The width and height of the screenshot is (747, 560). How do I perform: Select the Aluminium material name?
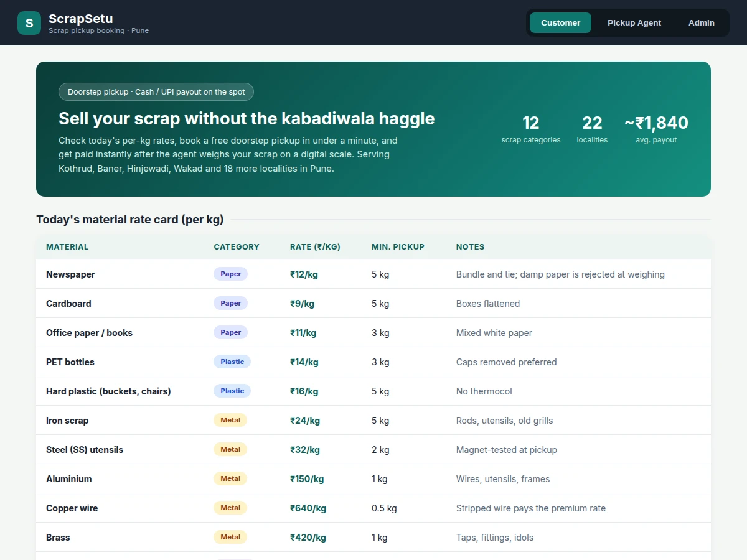pyautogui.click(x=69, y=479)
